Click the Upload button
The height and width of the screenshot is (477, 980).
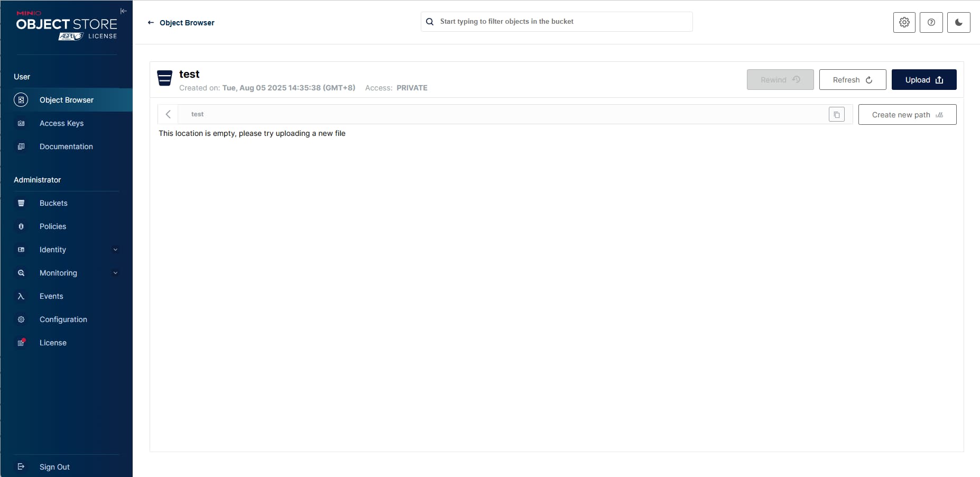pyautogui.click(x=924, y=79)
